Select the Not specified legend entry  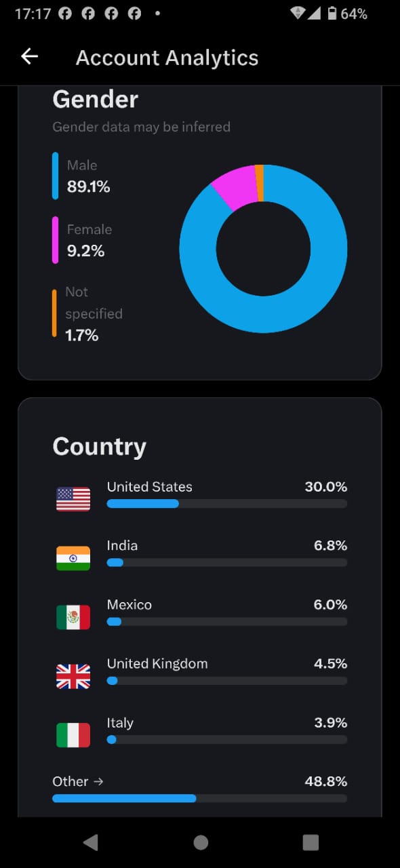[87, 313]
